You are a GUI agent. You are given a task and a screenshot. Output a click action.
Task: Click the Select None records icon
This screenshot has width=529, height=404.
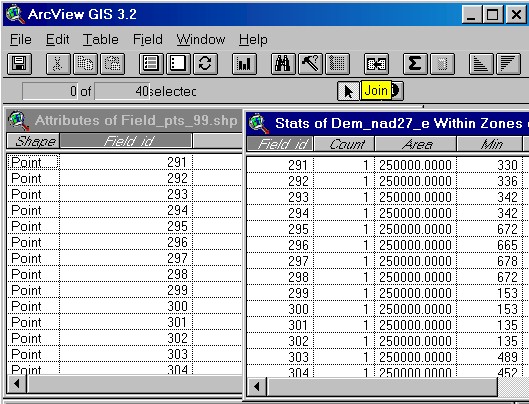tap(178, 64)
